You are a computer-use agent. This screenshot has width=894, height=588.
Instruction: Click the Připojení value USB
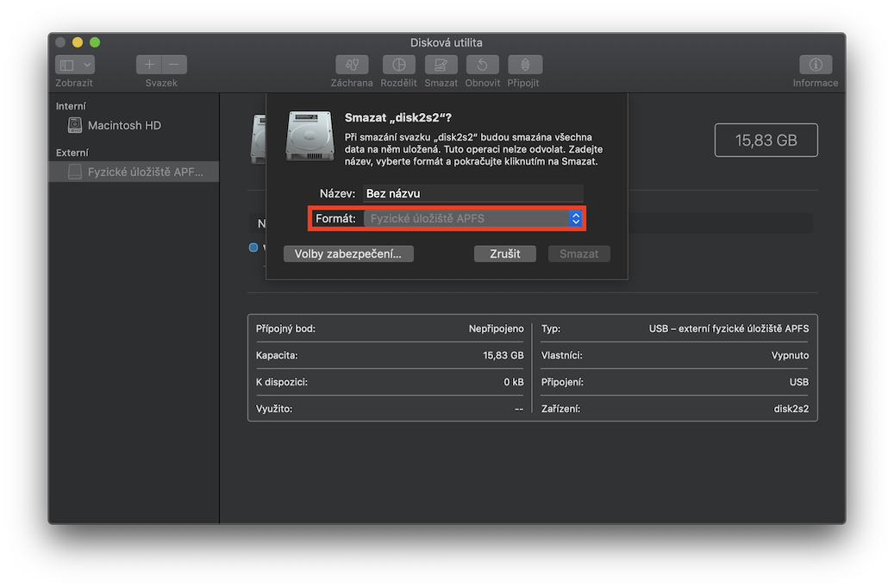pyautogui.click(x=799, y=382)
